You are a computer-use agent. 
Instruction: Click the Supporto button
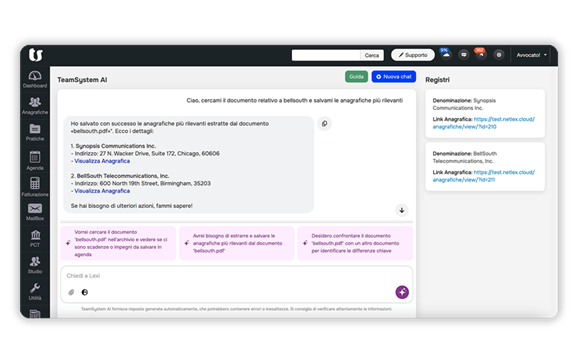click(413, 55)
